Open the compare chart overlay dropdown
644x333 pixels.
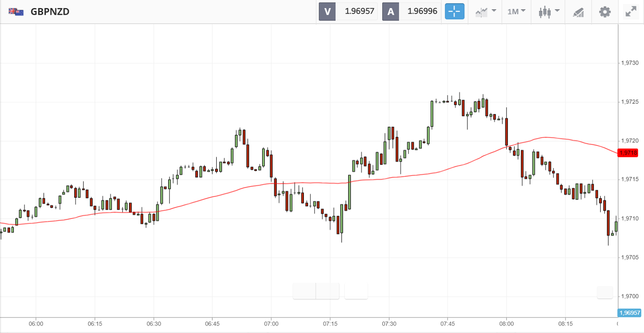[x=486, y=12]
